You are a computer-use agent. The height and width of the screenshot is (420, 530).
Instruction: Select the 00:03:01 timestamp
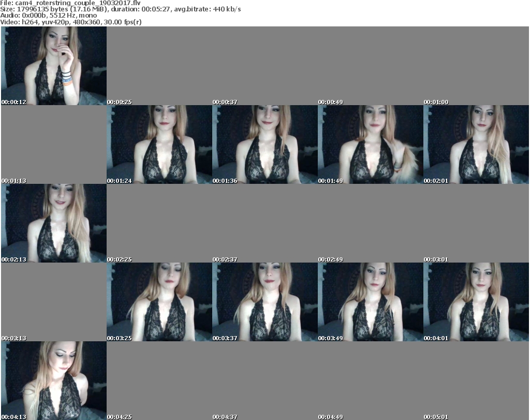[436, 259]
